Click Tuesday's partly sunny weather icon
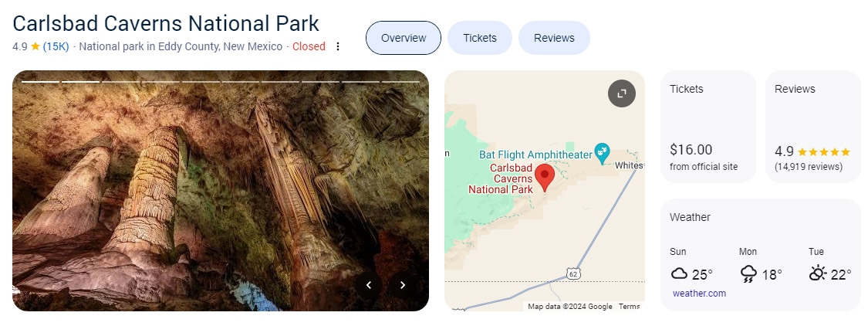The image size is (868, 326). tap(818, 273)
